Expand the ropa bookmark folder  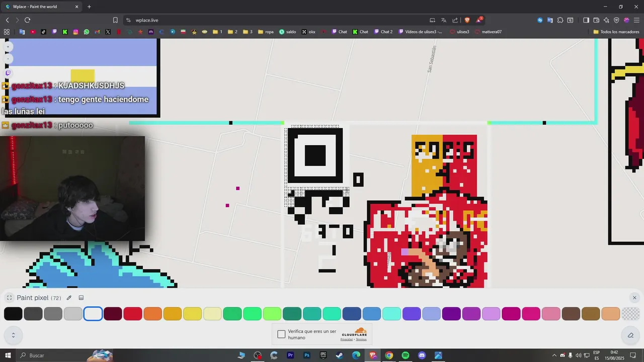(x=266, y=32)
